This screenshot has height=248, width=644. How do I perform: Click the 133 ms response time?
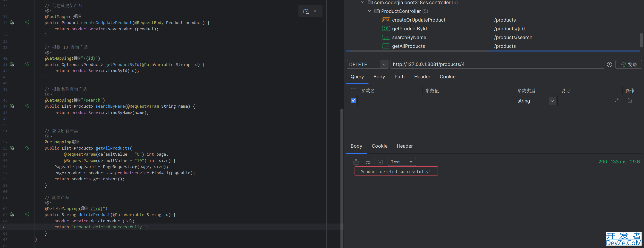tap(618, 162)
